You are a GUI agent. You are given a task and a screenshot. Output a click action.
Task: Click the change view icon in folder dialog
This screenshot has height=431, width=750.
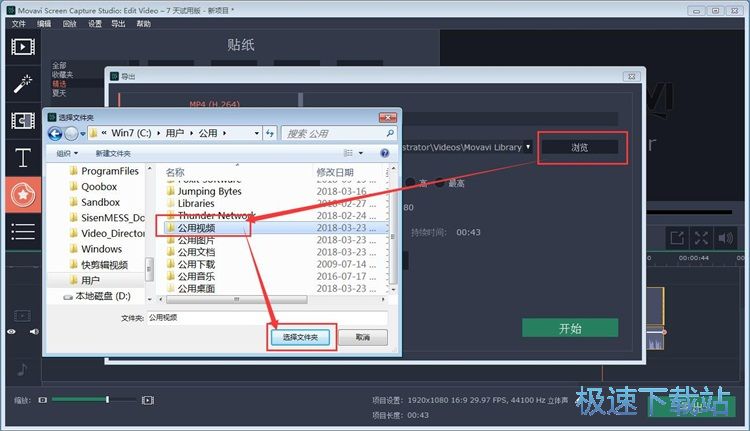[348, 153]
